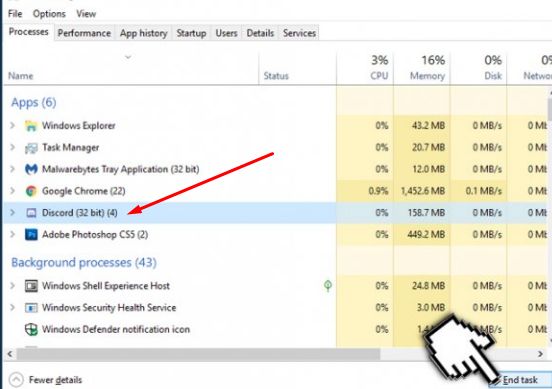Select the Windows Explorer folder icon
The height and width of the screenshot is (389, 552).
coord(31,126)
